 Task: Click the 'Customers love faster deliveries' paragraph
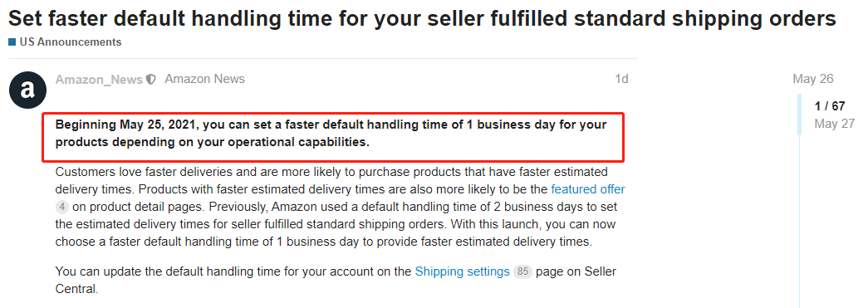point(340,206)
